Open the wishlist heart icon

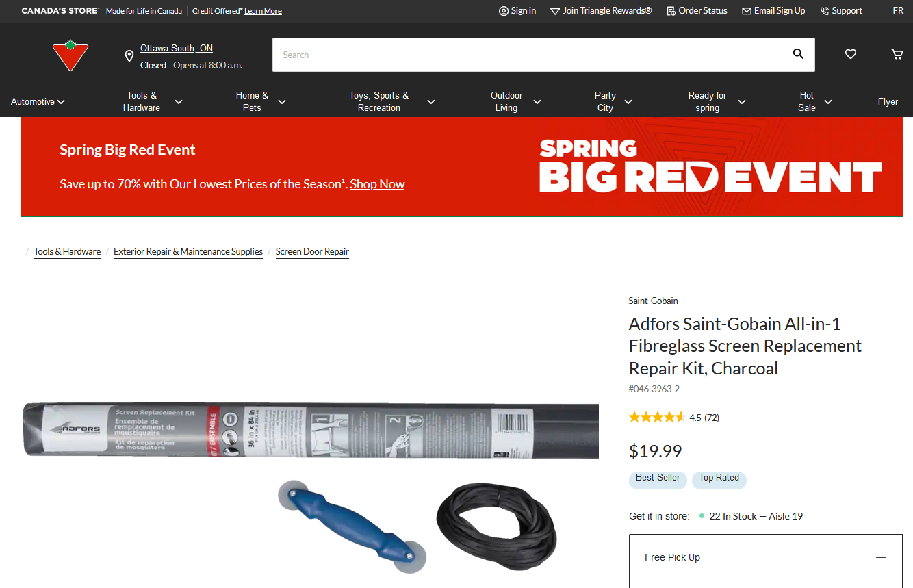tap(851, 54)
